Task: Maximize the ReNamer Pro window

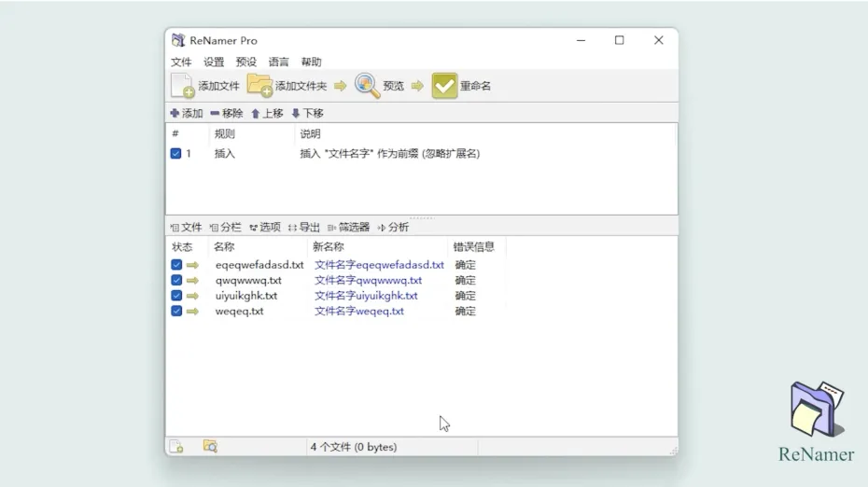Action: (x=620, y=40)
